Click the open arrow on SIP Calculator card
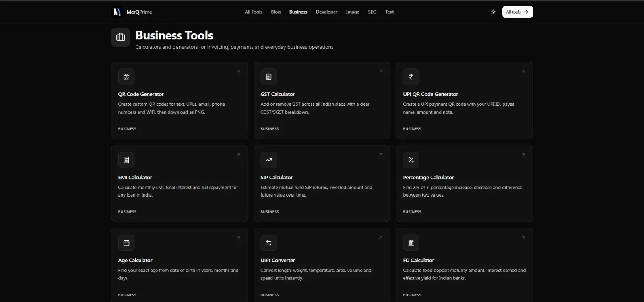 pyautogui.click(x=380, y=154)
